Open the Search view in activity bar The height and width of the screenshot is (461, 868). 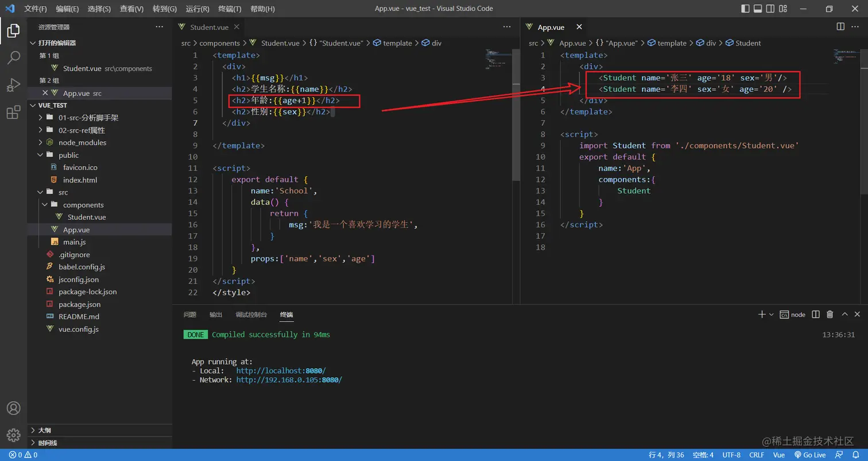click(13, 58)
